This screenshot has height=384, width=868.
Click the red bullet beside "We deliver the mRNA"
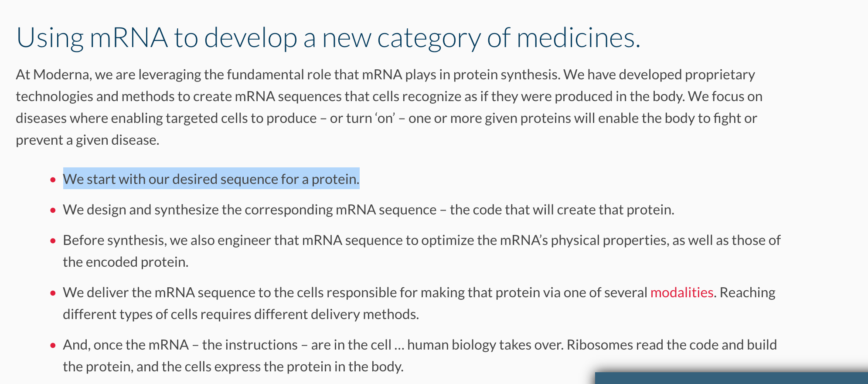click(x=53, y=293)
